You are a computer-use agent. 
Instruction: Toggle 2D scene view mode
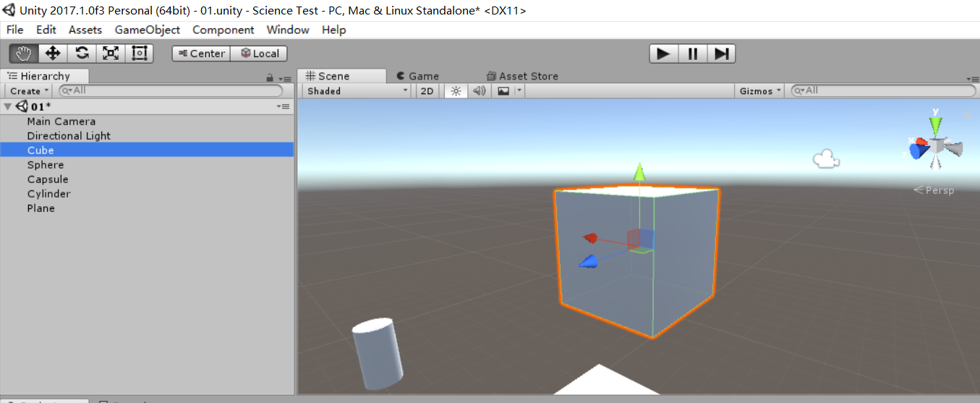pyautogui.click(x=427, y=91)
